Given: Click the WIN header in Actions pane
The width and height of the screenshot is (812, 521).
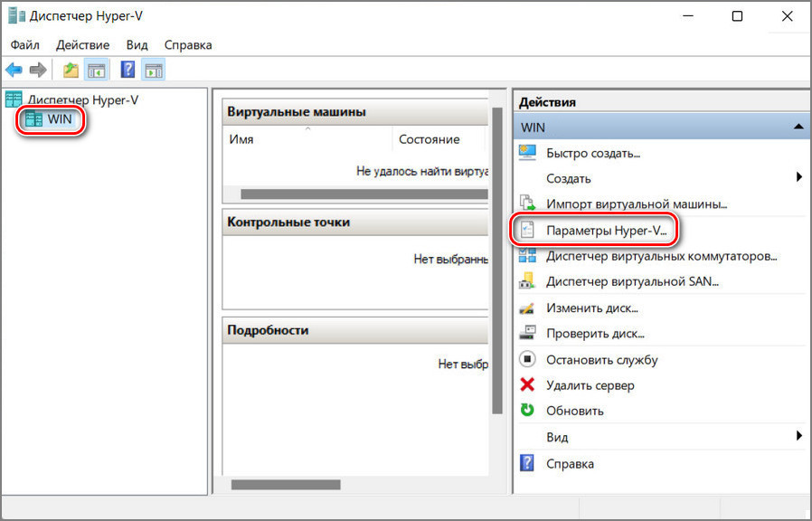Looking at the screenshot, I should [662, 127].
